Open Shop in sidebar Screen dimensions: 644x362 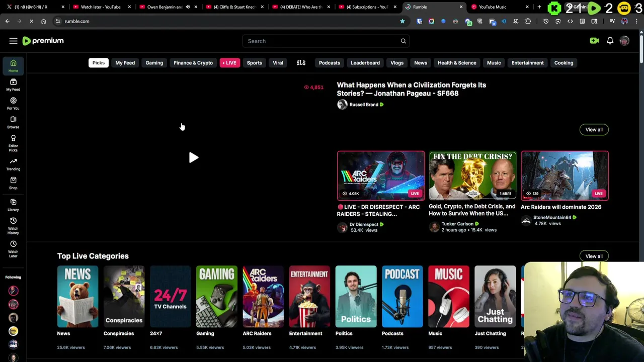13,184
